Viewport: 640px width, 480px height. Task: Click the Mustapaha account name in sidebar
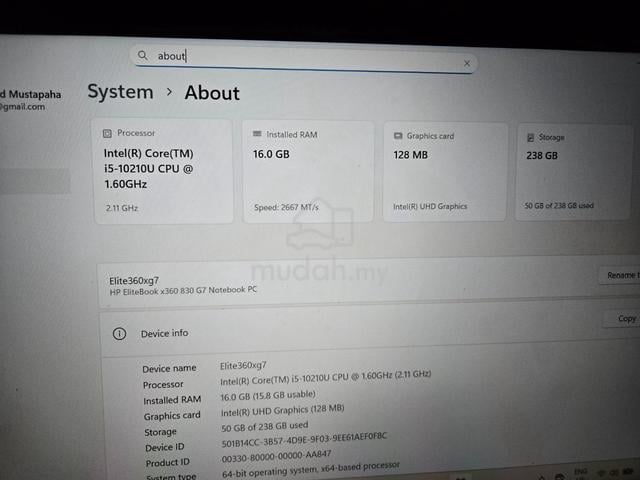[31, 94]
